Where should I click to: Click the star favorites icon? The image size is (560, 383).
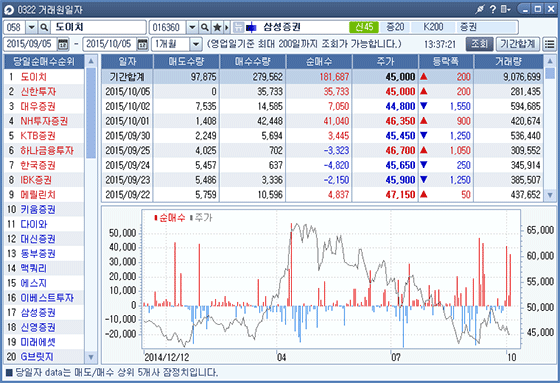(217, 27)
